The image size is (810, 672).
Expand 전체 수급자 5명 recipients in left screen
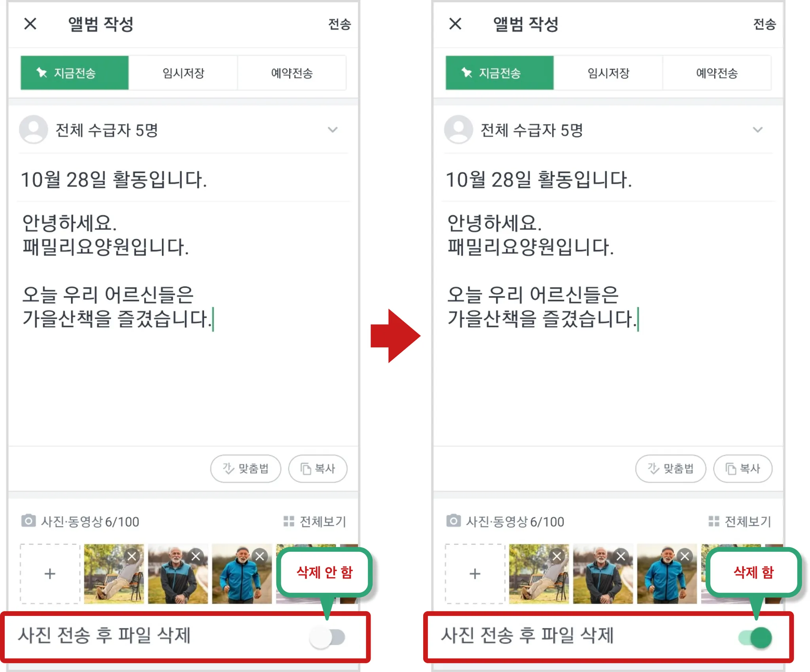click(333, 130)
